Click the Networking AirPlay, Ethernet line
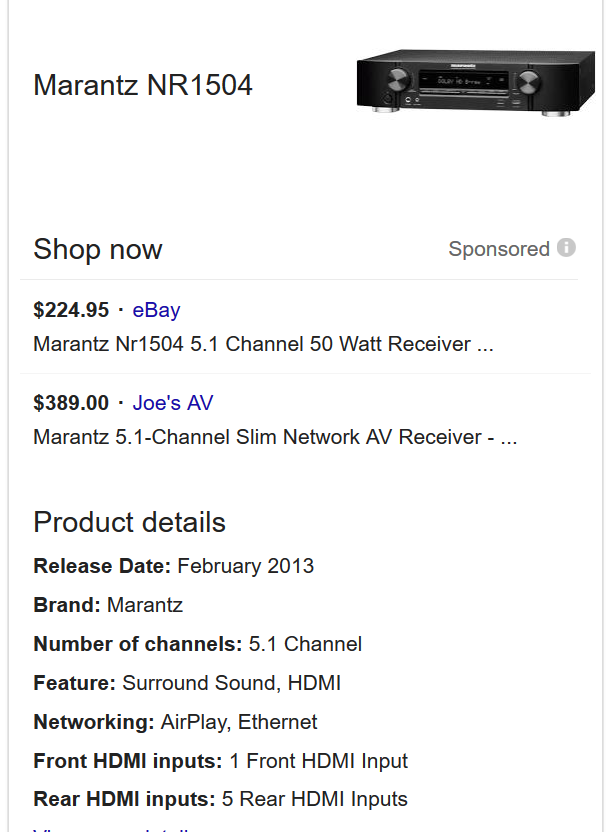This screenshot has height=832, width=613. pos(175,722)
